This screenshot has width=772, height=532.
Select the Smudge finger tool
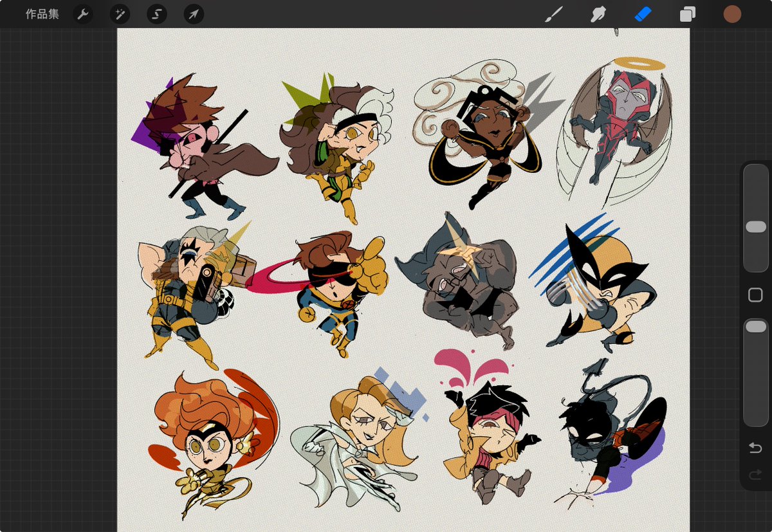click(x=598, y=14)
